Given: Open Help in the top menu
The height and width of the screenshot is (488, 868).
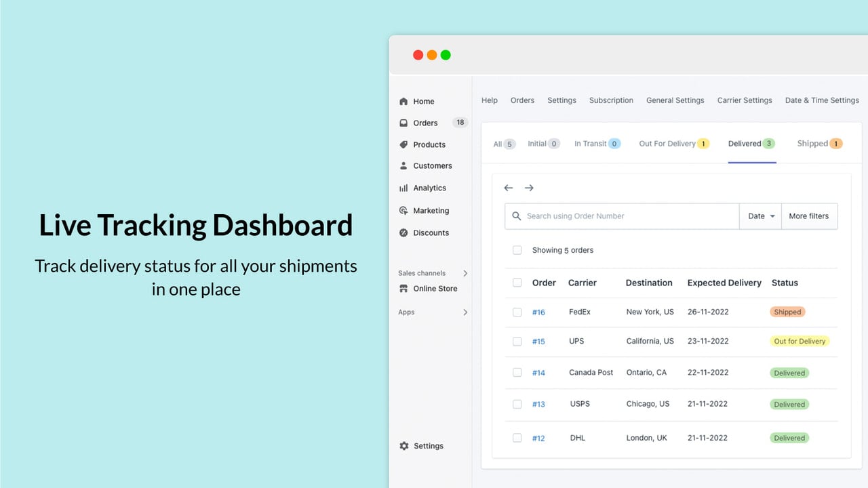Looking at the screenshot, I should point(490,100).
